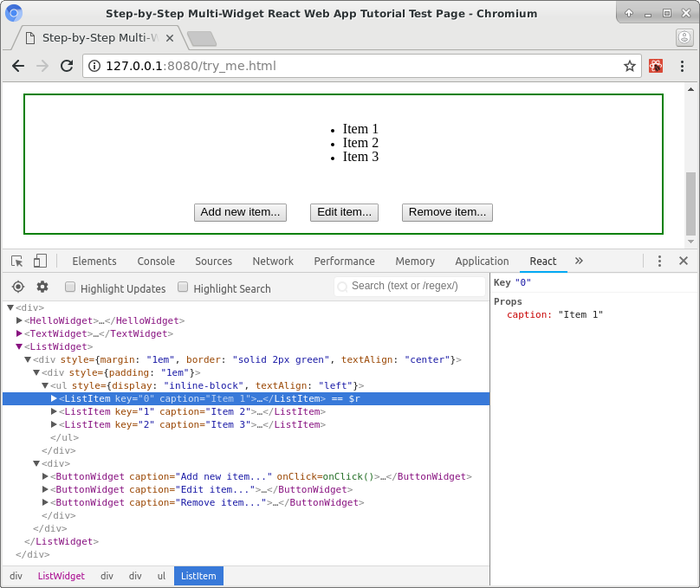Screen dimensions: 700x588
Task: Expand the TextWidget tree node
Action: 19,333
